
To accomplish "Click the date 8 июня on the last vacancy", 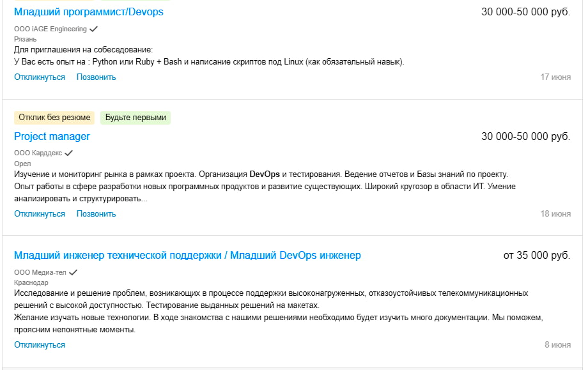I will [x=557, y=344].
